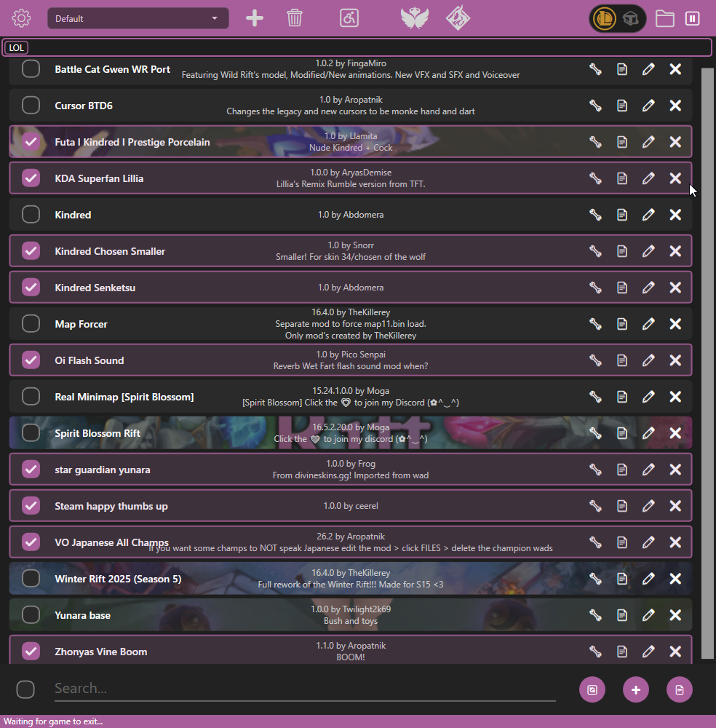Tick the checkbox for the plain Kindred mod
Image resolution: width=716 pixels, height=728 pixels.
click(x=31, y=215)
